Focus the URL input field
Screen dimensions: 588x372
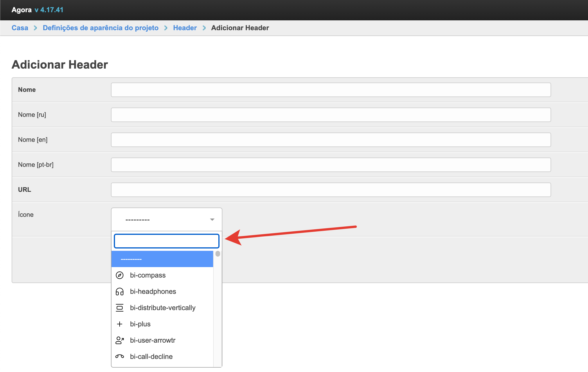331,190
